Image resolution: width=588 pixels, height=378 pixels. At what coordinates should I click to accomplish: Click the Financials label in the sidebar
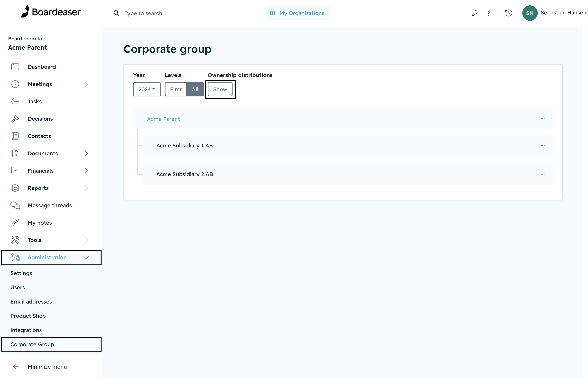click(41, 171)
